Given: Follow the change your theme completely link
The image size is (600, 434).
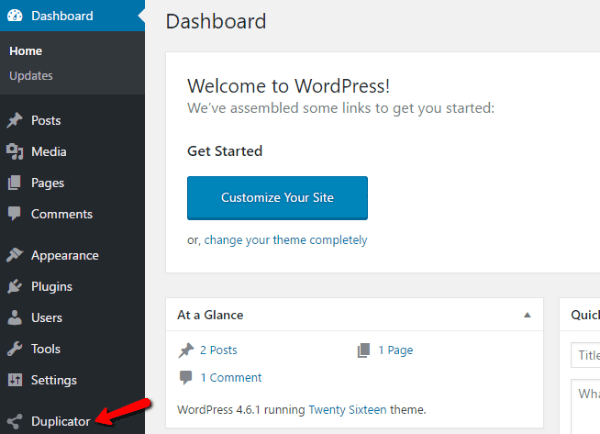Looking at the screenshot, I should [285, 240].
